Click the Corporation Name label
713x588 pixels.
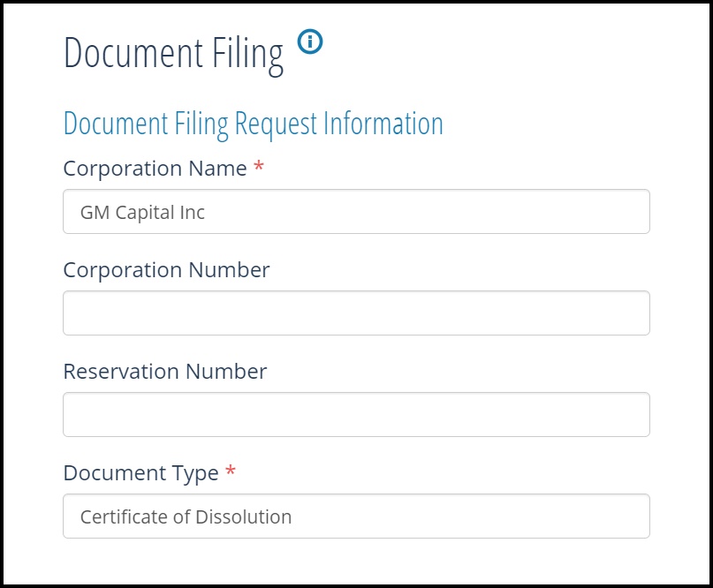[155, 169]
